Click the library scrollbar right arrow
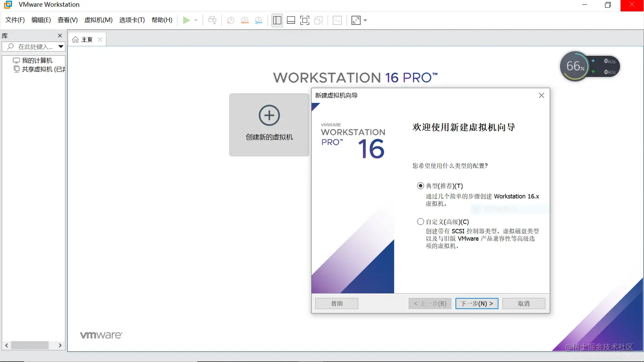 [x=60, y=345]
